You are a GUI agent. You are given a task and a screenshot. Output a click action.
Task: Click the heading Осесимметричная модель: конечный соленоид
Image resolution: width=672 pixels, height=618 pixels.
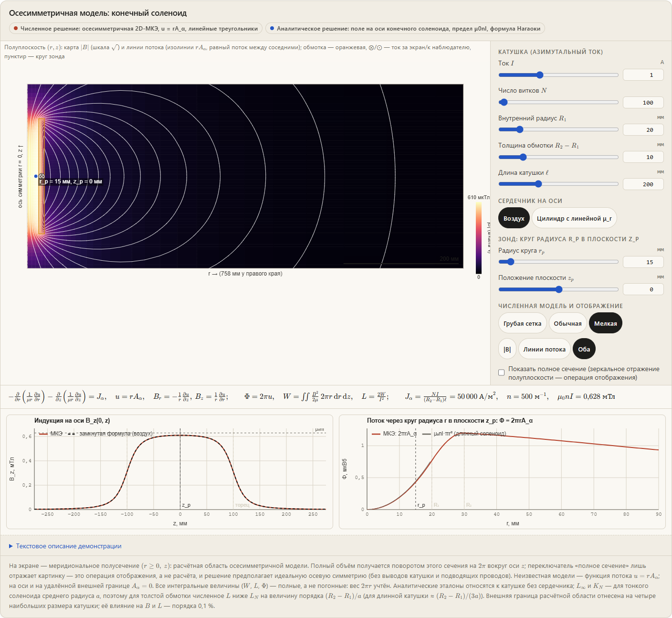[98, 13]
